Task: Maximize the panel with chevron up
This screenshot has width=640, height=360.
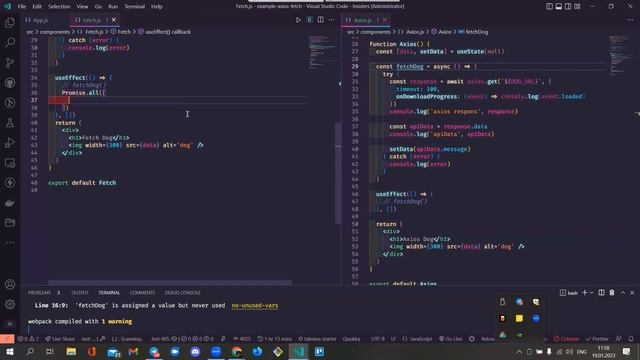Action: pyautogui.click(x=623, y=293)
